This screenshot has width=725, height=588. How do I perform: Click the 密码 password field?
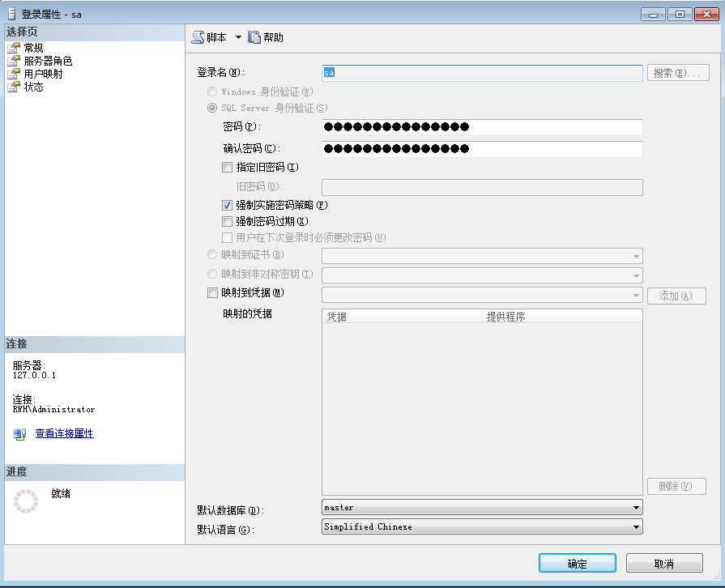(x=482, y=126)
